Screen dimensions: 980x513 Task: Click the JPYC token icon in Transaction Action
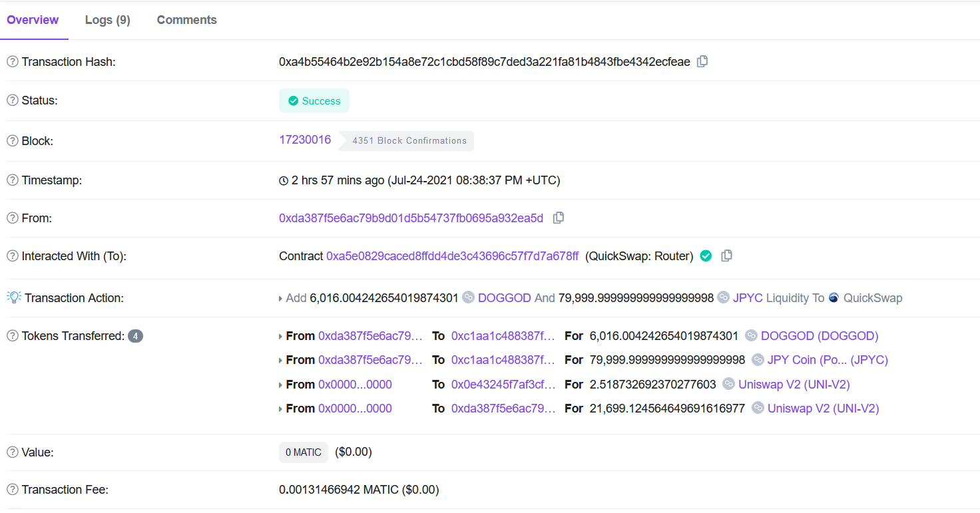pyautogui.click(x=724, y=297)
